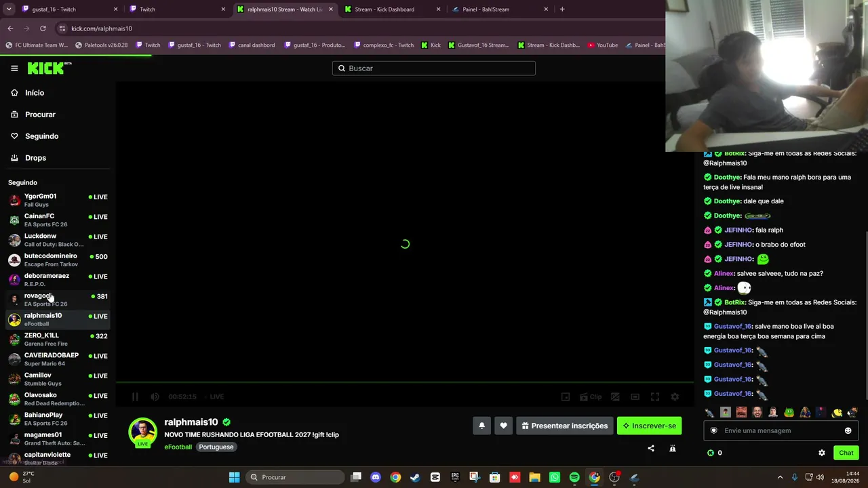Mute the stream volume

coord(155,396)
